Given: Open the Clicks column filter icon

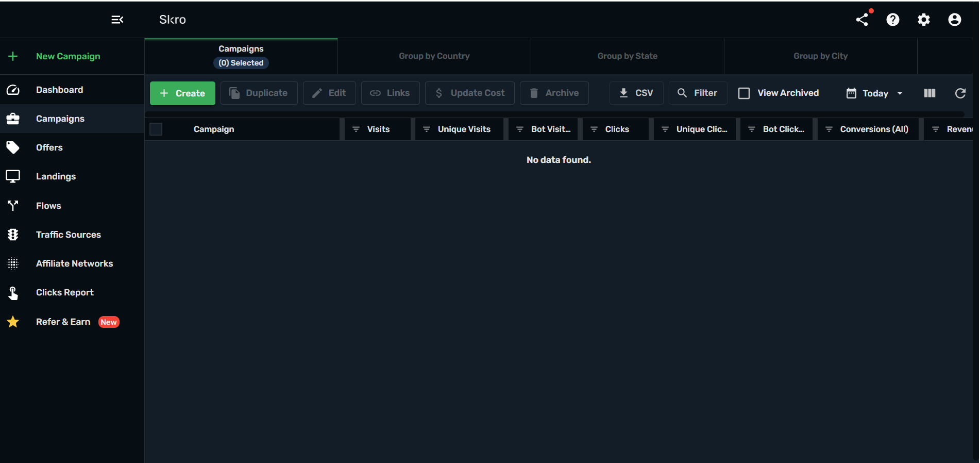Looking at the screenshot, I should tap(594, 129).
